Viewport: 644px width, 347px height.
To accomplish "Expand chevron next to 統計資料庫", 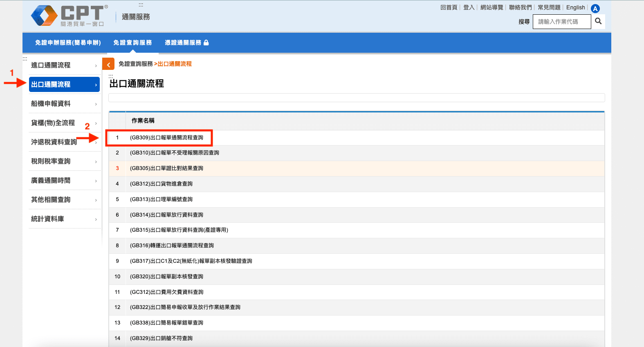I will click(x=96, y=219).
